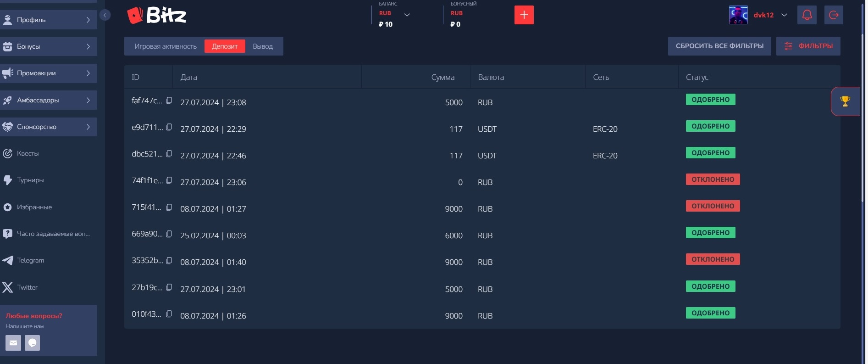Open the Telegram link in sidebar
The height and width of the screenshot is (364, 868).
coord(30,260)
